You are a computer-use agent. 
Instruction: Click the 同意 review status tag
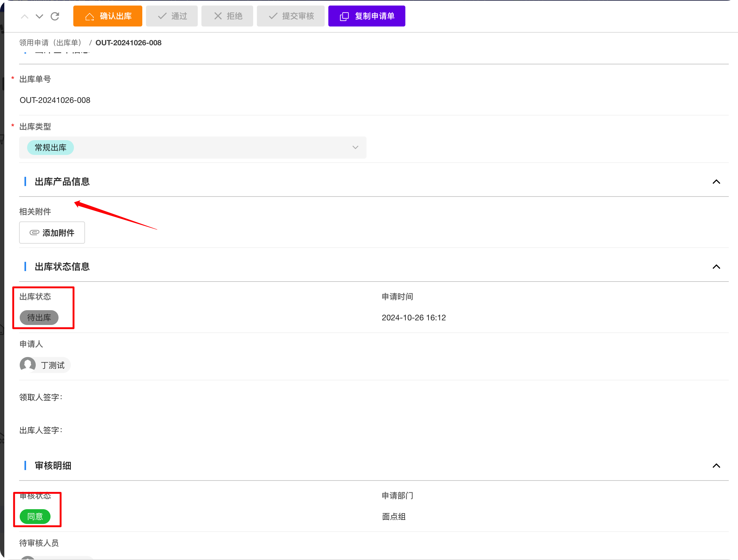click(x=35, y=516)
